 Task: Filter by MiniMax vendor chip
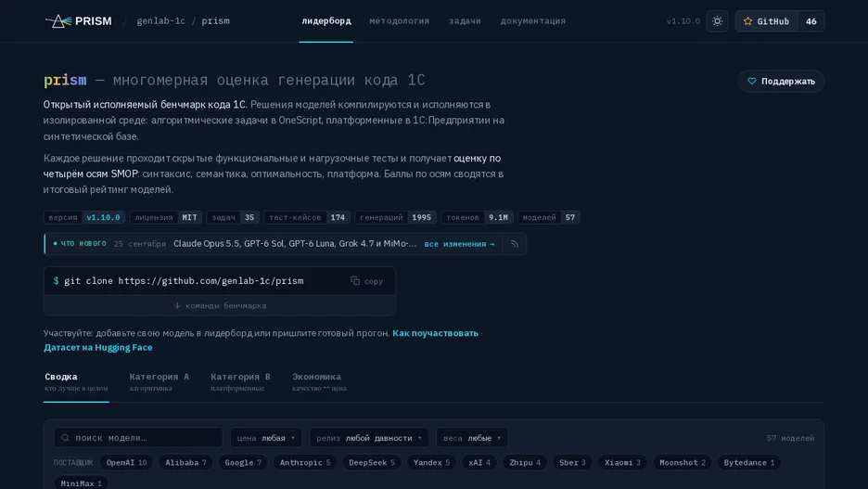(81, 483)
